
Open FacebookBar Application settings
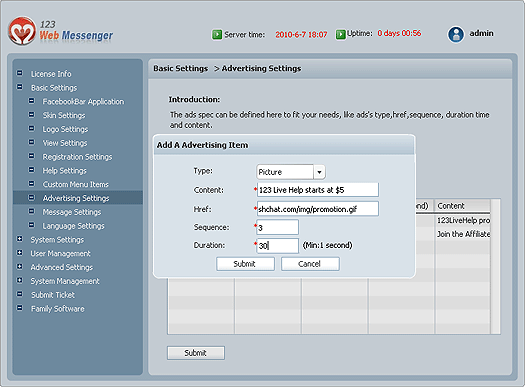(x=83, y=101)
